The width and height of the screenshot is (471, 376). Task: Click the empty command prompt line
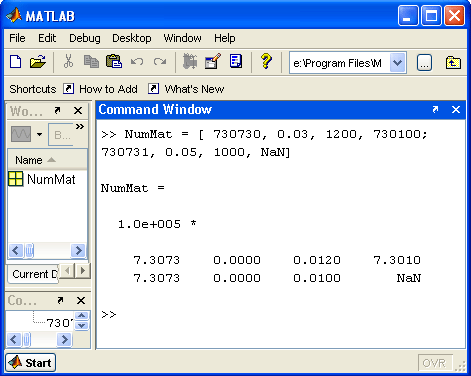[281, 314]
